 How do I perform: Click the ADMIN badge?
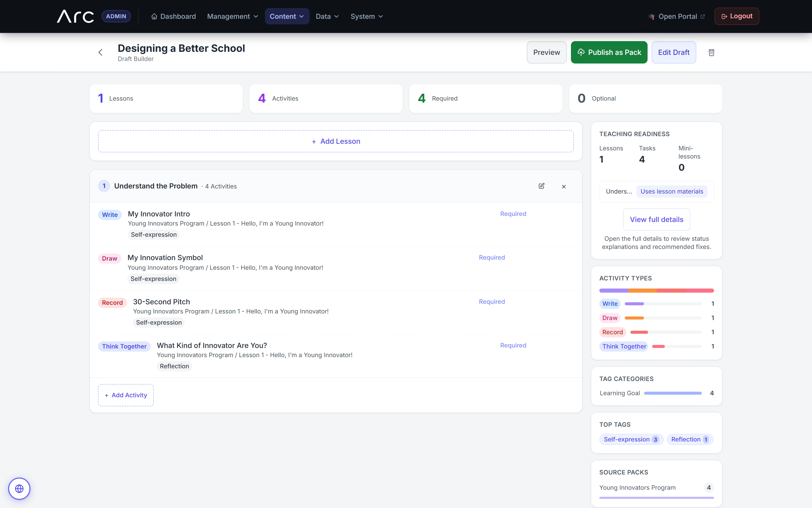[116, 16]
